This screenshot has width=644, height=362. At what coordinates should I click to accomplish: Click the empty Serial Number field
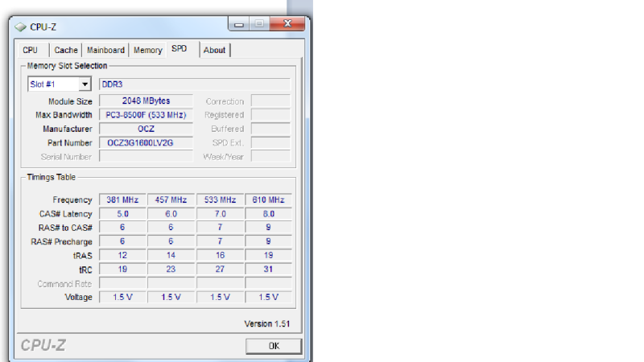coord(146,156)
